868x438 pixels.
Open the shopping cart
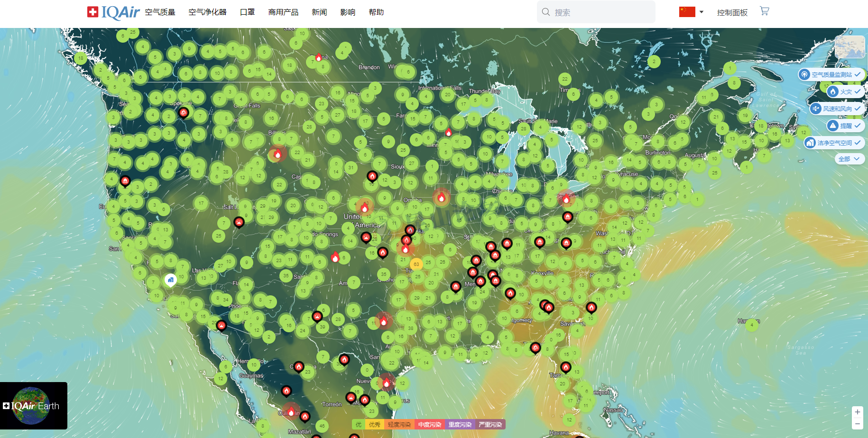pyautogui.click(x=764, y=11)
